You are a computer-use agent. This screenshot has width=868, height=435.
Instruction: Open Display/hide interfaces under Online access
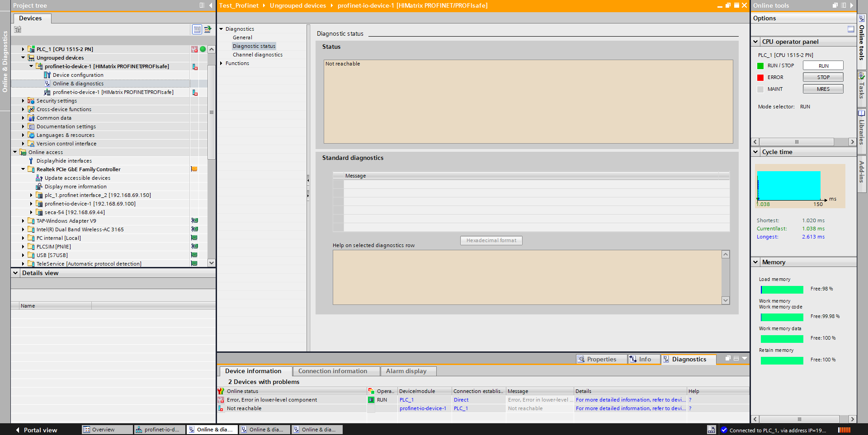pos(64,161)
